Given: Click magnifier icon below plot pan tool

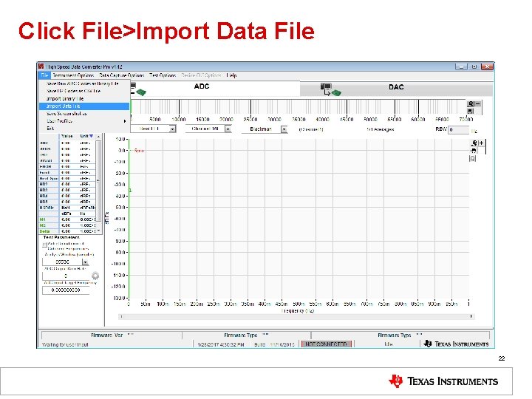Looking at the screenshot, I should pos(473,158).
